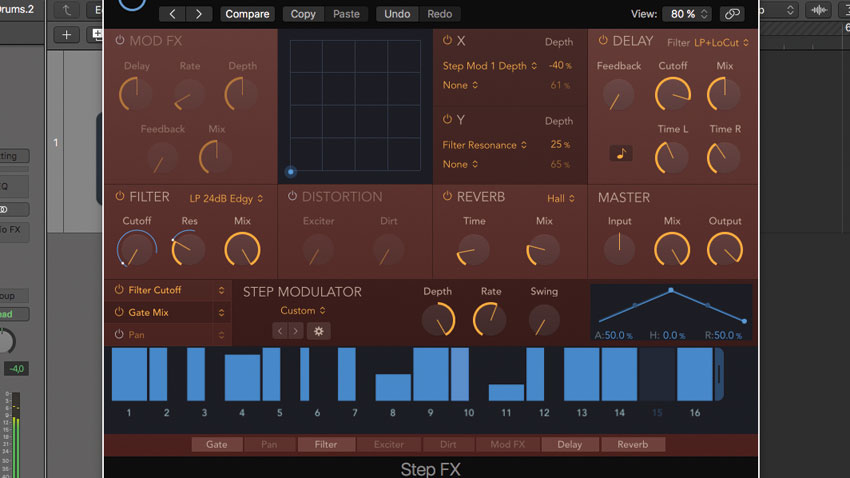Click the Master Output knob

(725, 249)
